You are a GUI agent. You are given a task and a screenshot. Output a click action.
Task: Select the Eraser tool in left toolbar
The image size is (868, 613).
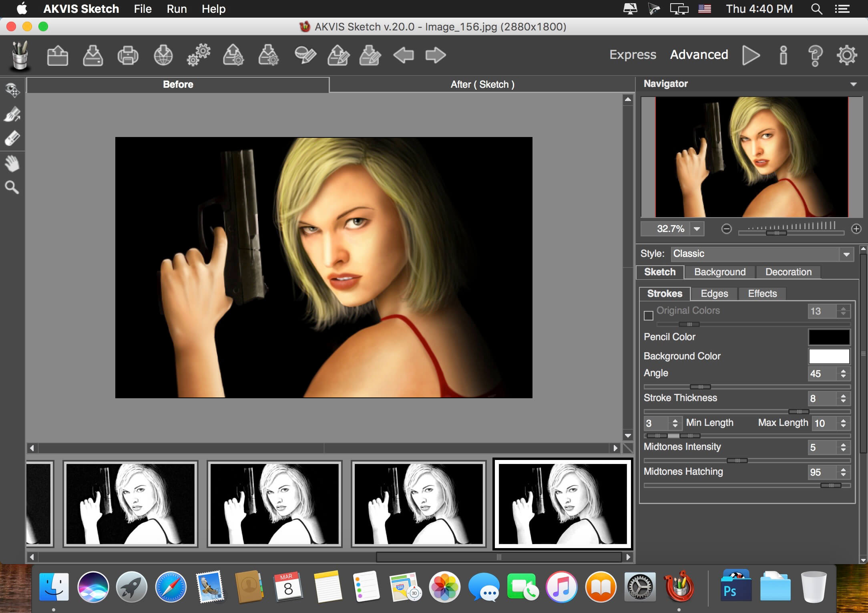click(x=12, y=139)
